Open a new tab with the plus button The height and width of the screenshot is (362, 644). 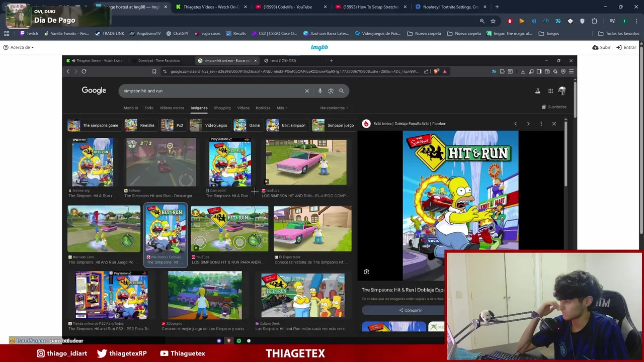coord(497,7)
